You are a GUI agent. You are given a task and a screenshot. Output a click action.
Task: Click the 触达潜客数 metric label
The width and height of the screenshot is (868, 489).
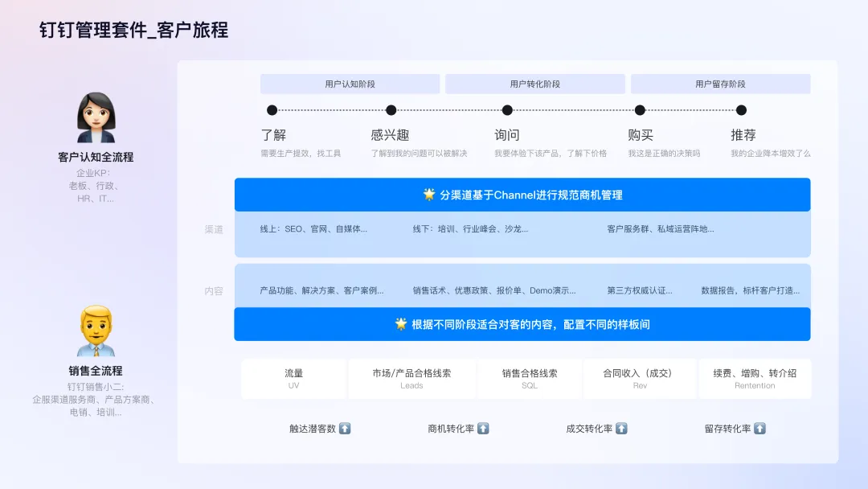click(313, 429)
